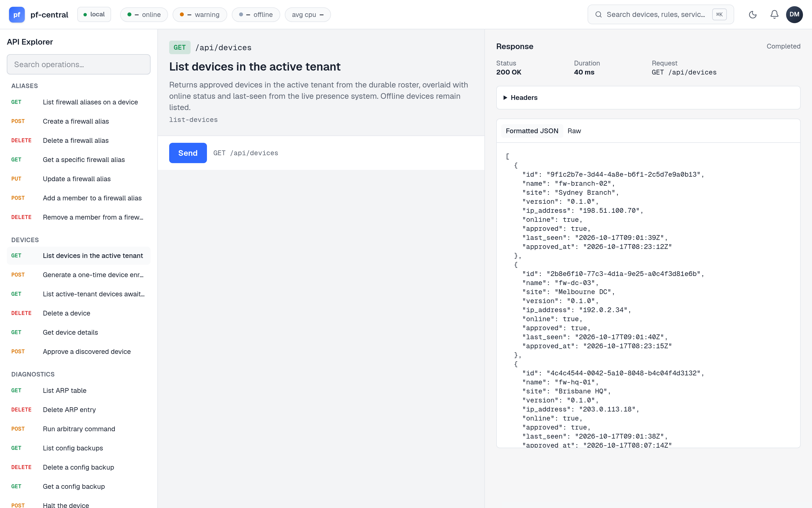Open List ARP table operation

pyautogui.click(x=78, y=390)
